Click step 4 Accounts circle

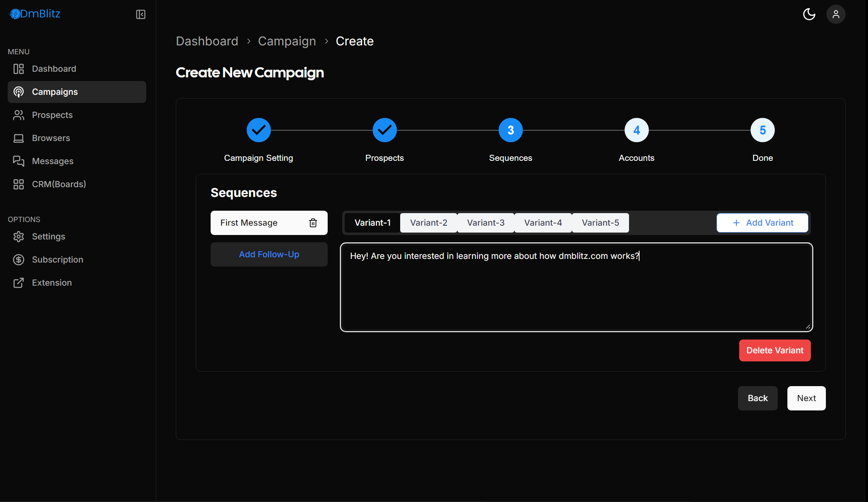click(636, 130)
